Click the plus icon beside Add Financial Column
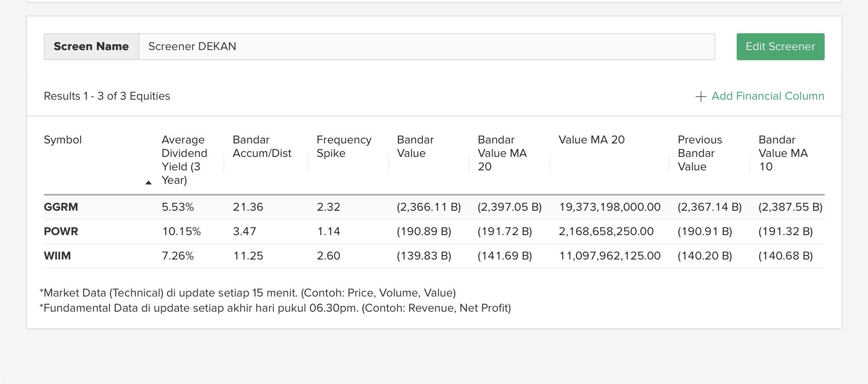 pyautogui.click(x=701, y=97)
